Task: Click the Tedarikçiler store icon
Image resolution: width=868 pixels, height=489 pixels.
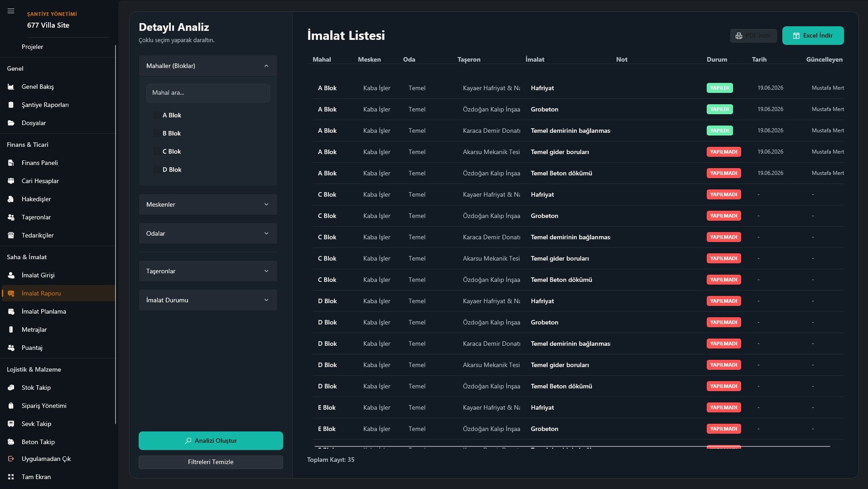Action: (x=11, y=235)
